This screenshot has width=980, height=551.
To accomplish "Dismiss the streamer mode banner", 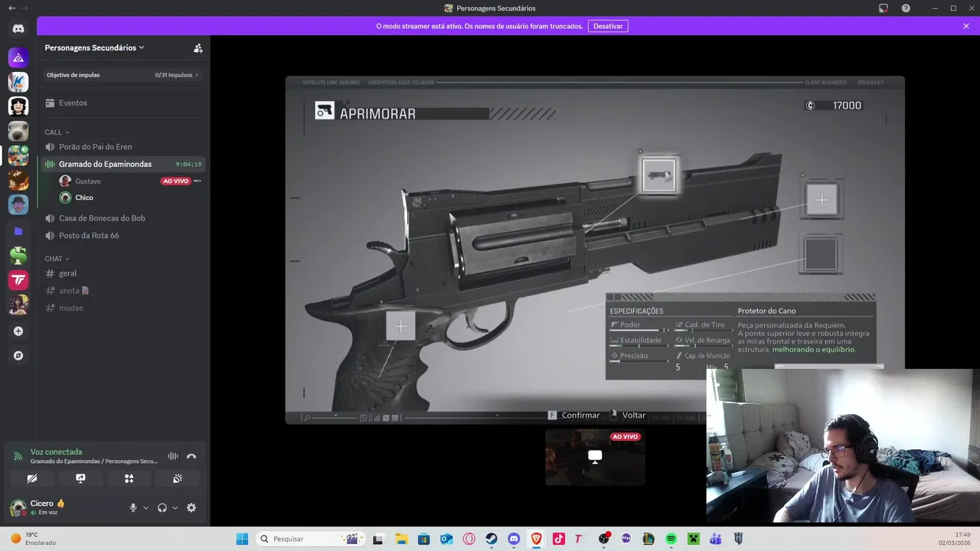I will click(x=966, y=26).
